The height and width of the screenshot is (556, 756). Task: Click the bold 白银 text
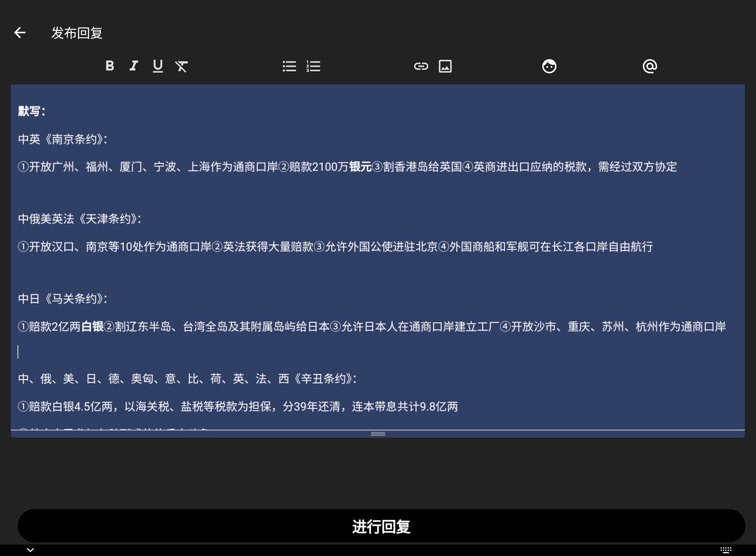click(x=92, y=327)
